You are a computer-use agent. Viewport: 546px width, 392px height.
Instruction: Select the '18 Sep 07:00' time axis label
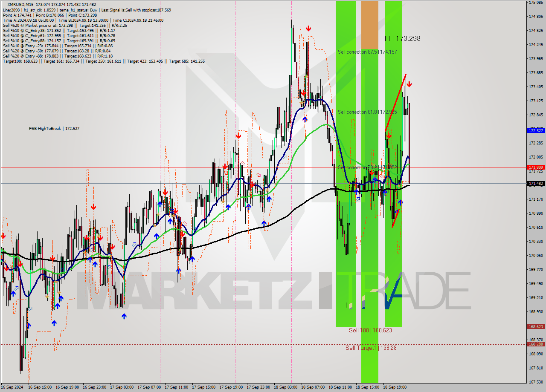313,387
